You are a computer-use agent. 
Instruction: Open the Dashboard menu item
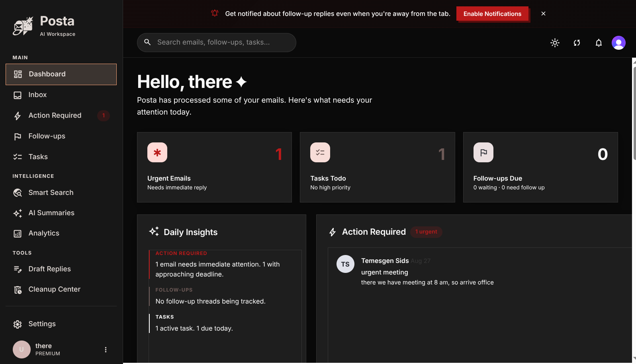tap(61, 74)
